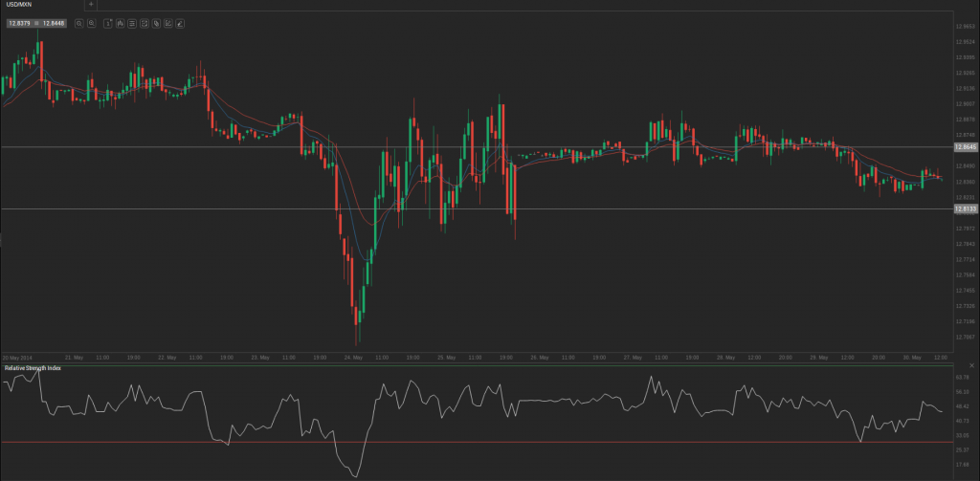Select the 12.8133 price level label
Image resolution: width=980 pixels, height=481 pixels.
pos(965,208)
